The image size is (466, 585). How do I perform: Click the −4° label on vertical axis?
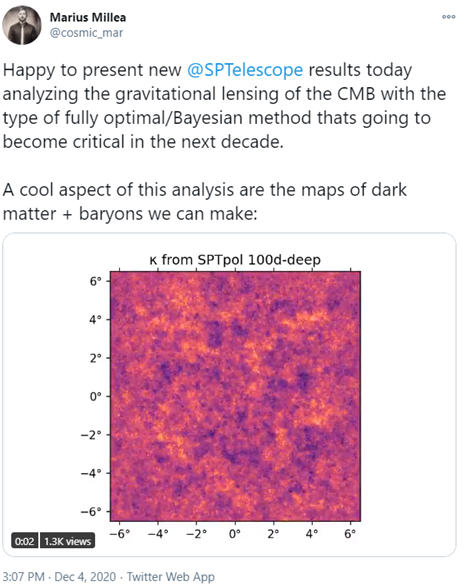[x=91, y=473]
